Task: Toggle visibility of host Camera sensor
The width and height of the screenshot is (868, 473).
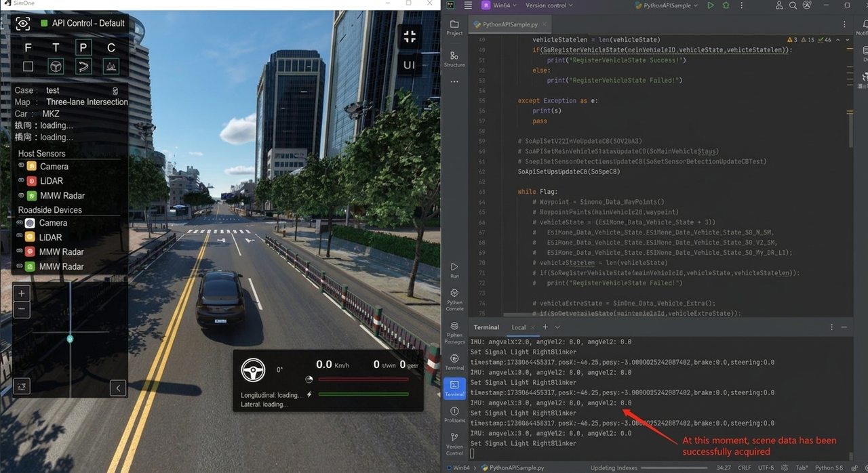Action: (x=21, y=166)
